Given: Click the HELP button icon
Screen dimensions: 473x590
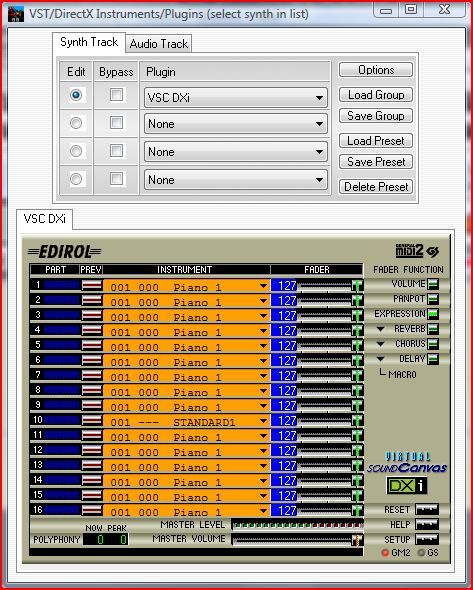Looking at the screenshot, I should [427, 525].
